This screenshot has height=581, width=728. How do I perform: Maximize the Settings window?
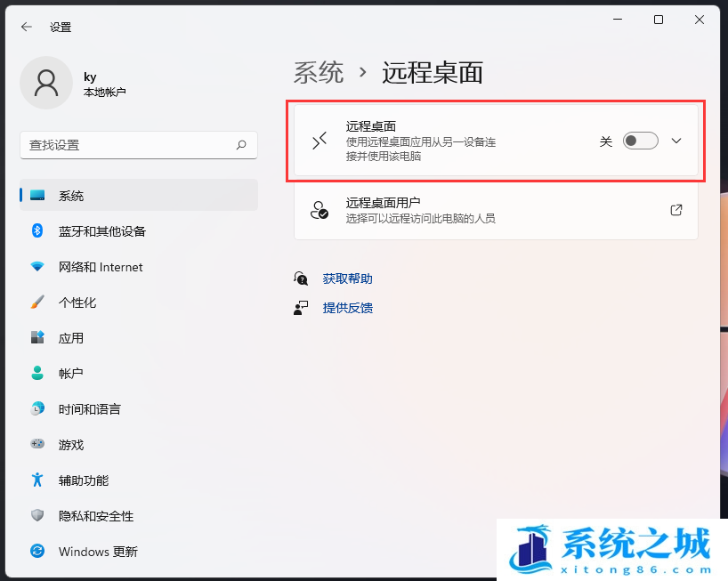[659, 20]
